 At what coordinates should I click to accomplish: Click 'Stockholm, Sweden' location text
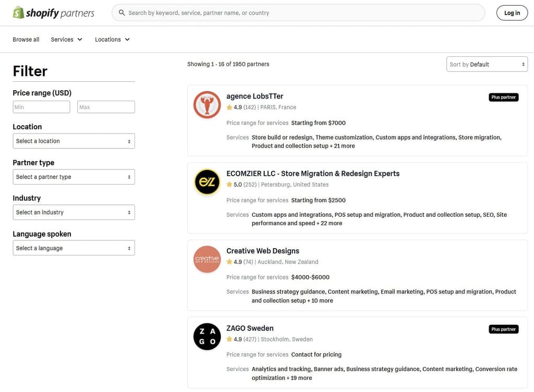click(286, 339)
